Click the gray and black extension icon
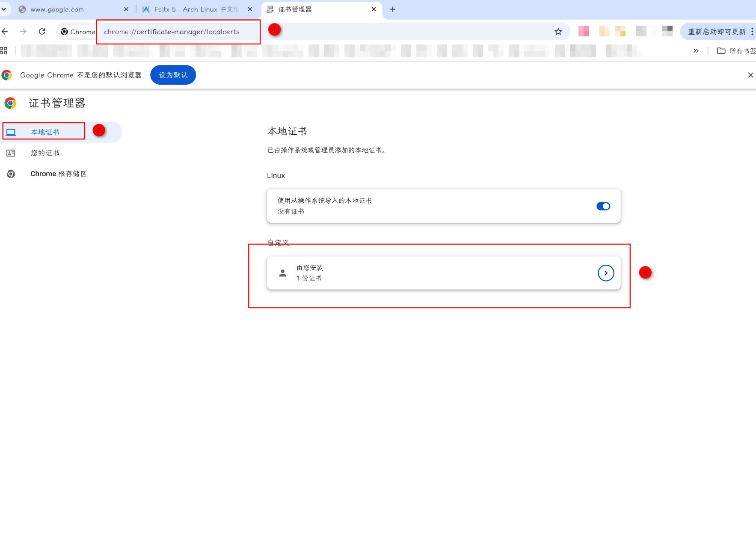 click(x=667, y=31)
